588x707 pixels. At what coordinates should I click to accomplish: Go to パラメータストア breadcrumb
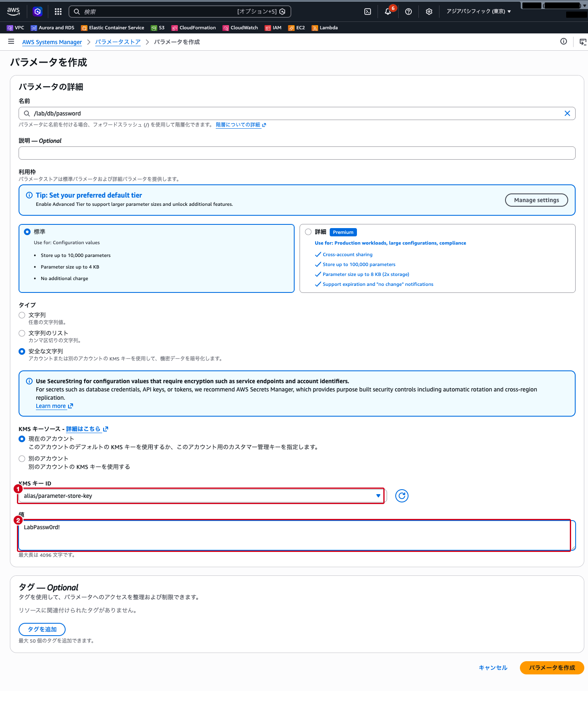118,42
